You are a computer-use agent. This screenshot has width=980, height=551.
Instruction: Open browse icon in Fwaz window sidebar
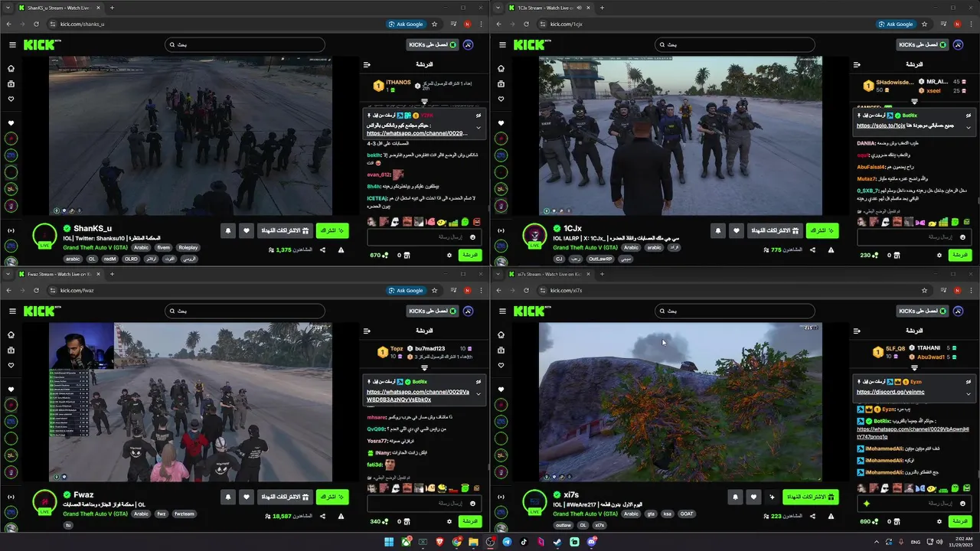(11, 350)
